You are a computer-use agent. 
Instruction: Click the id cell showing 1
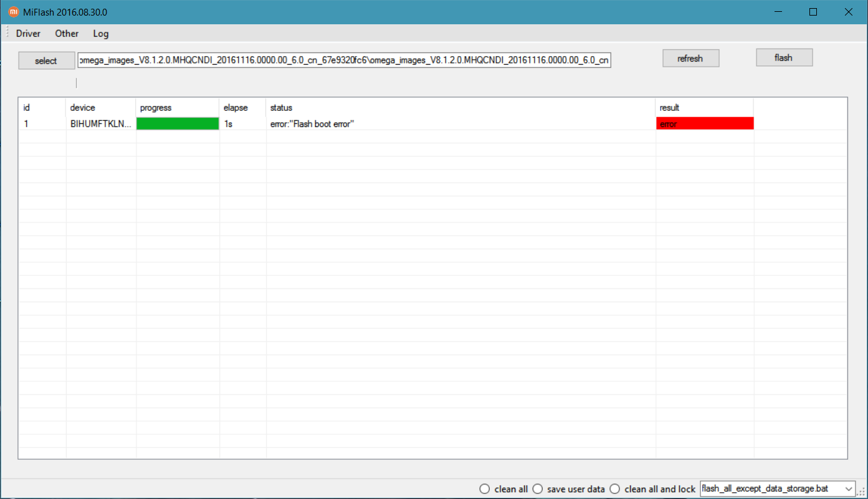point(26,124)
